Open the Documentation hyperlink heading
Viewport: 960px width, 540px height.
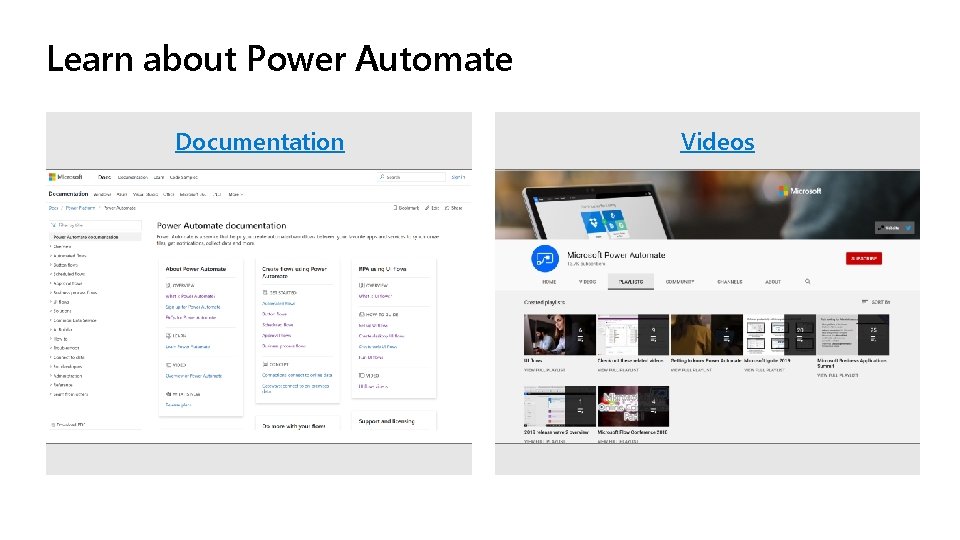click(x=260, y=142)
